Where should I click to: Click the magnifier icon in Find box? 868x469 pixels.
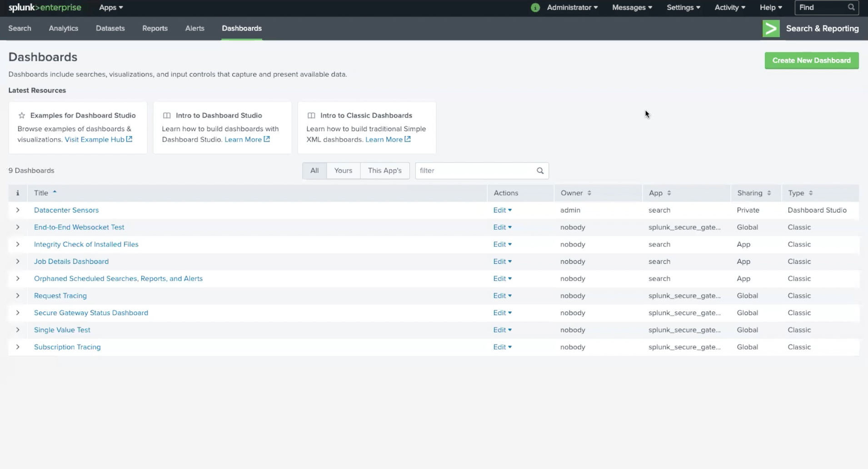coord(851,7)
